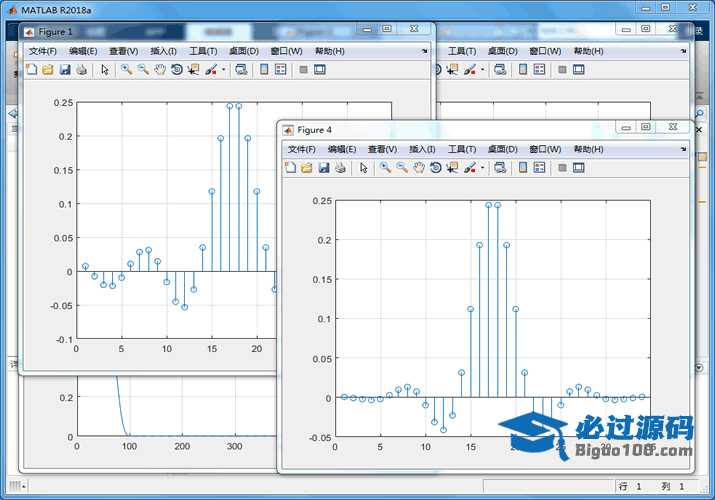Open 帮助(H) menu in Figure 4
This screenshot has width=715, height=500.
(x=589, y=149)
